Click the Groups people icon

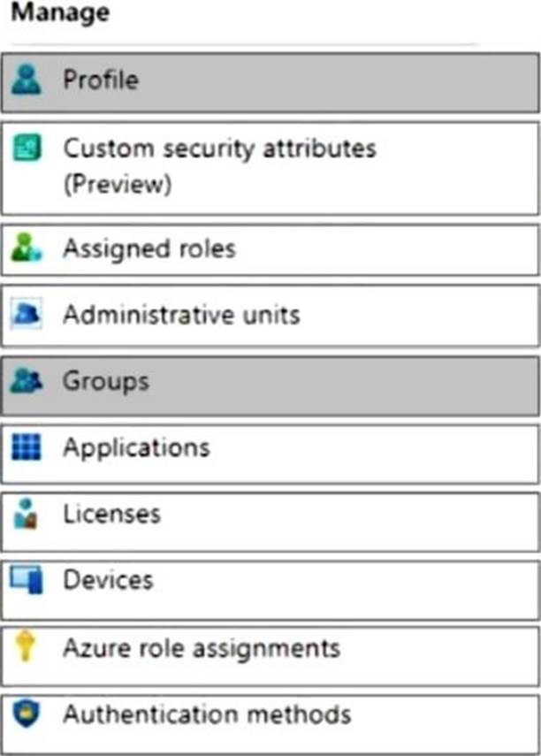pos(25,382)
